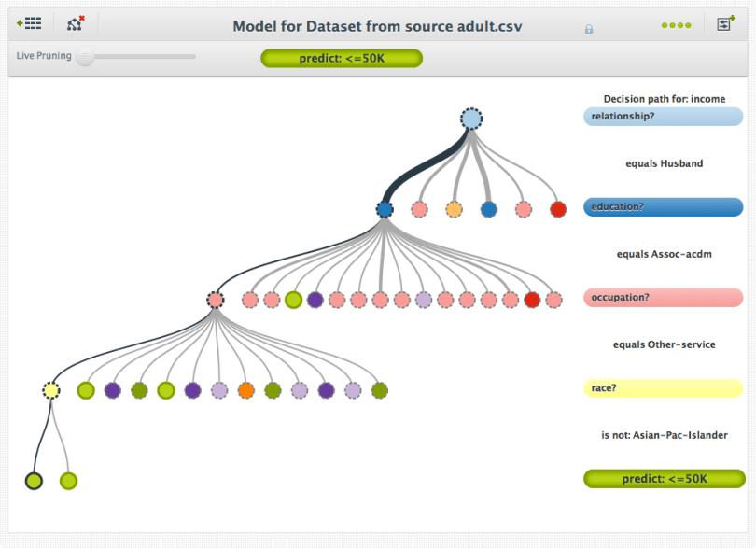Click the selected dark green leaf at bottom

(34, 480)
